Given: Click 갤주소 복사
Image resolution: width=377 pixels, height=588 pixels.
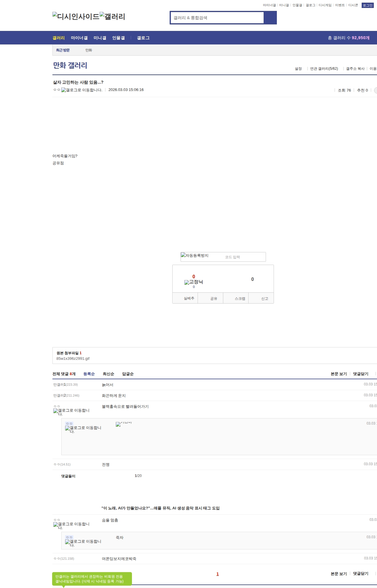Looking at the screenshot, I should pos(355,69).
